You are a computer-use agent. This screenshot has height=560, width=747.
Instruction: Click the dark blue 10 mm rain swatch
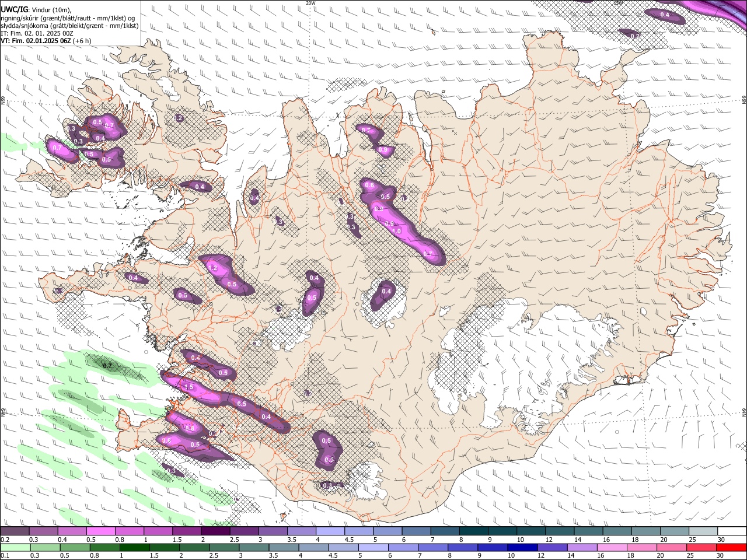pos(523,548)
